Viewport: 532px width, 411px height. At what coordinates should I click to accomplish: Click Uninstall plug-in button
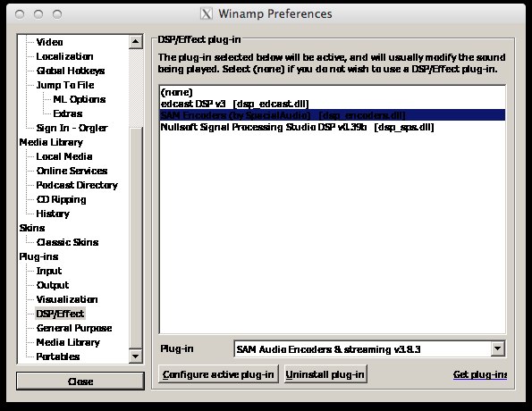coord(325,374)
